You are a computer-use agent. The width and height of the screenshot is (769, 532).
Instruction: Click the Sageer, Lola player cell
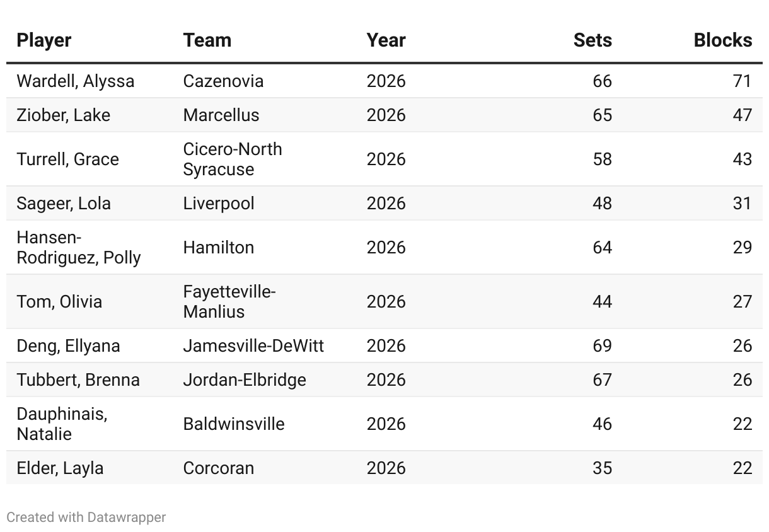64,204
